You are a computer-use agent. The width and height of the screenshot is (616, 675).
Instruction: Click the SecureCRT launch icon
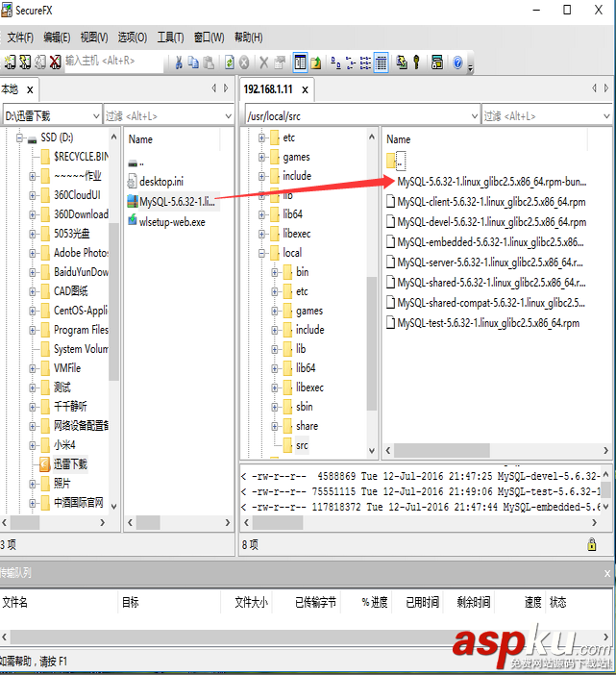coord(437,62)
